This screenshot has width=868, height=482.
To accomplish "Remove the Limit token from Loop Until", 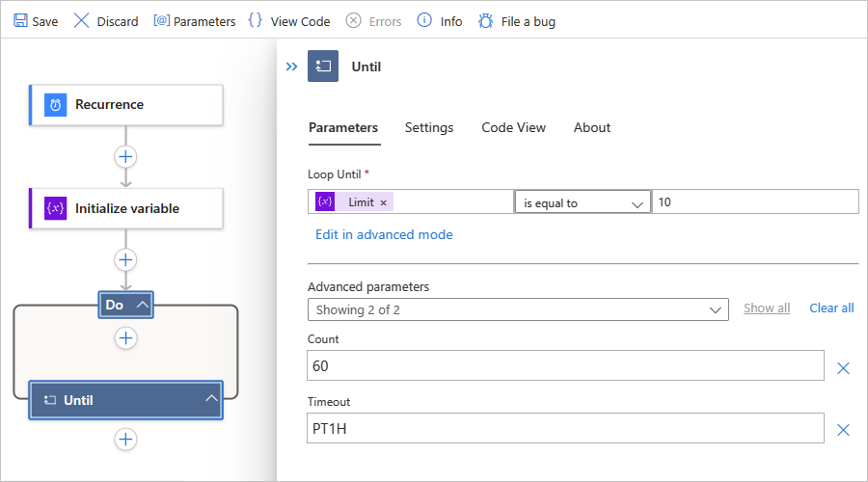I will coord(384,202).
